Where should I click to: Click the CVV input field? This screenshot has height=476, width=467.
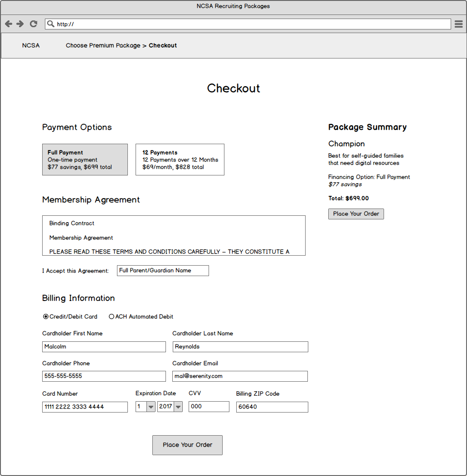point(209,407)
